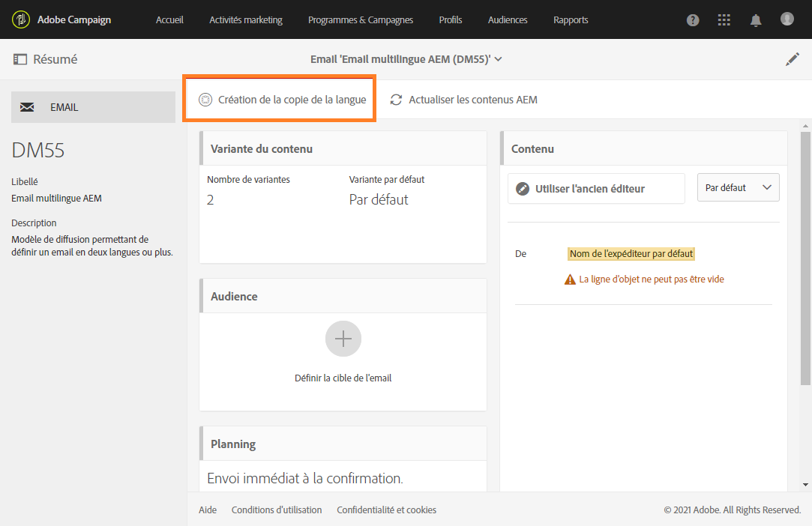Image resolution: width=812 pixels, height=526 pixels.
Task: Open Programmes & Campagnes menu
Action: coord(361,19)
